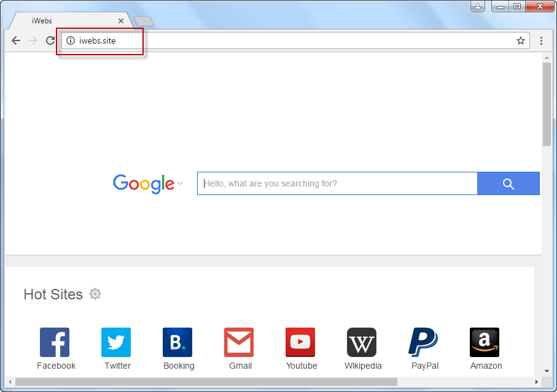Click the horizontal scrollbar right arrow
The height and width of the screenshot is (392, 557).
536,382
